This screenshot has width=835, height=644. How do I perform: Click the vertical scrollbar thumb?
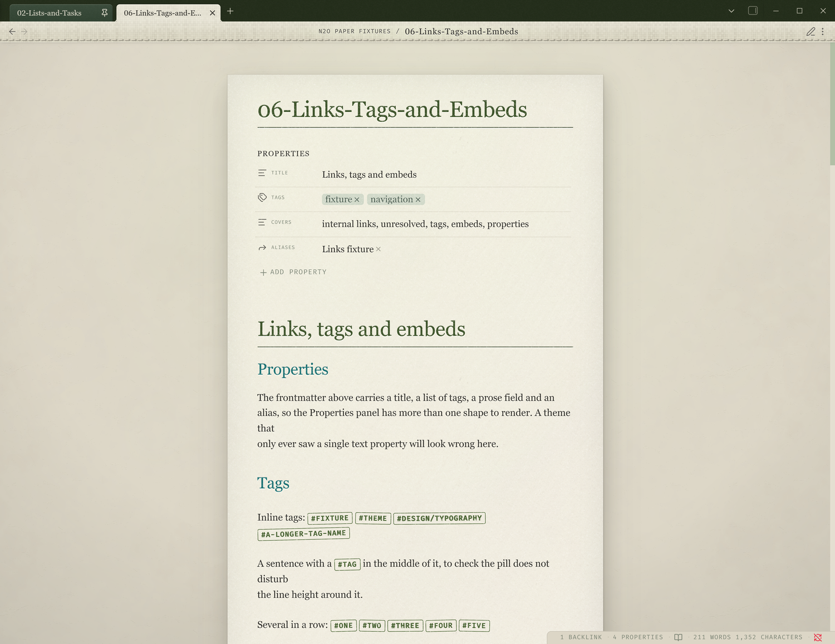(x=832, y=104)
